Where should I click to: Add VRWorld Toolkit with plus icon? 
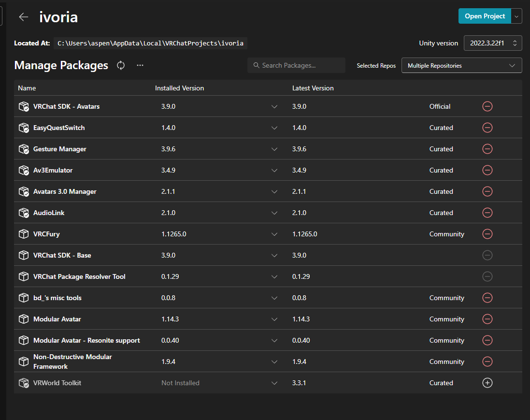487,383
